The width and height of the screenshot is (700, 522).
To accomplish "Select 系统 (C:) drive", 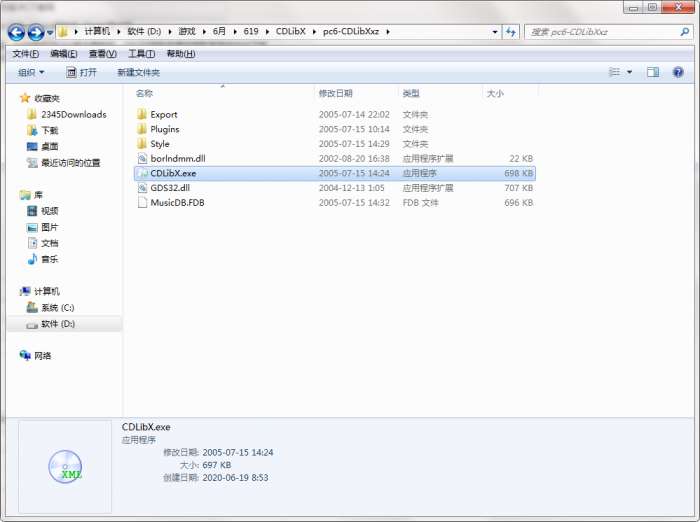I will (58, 308).
